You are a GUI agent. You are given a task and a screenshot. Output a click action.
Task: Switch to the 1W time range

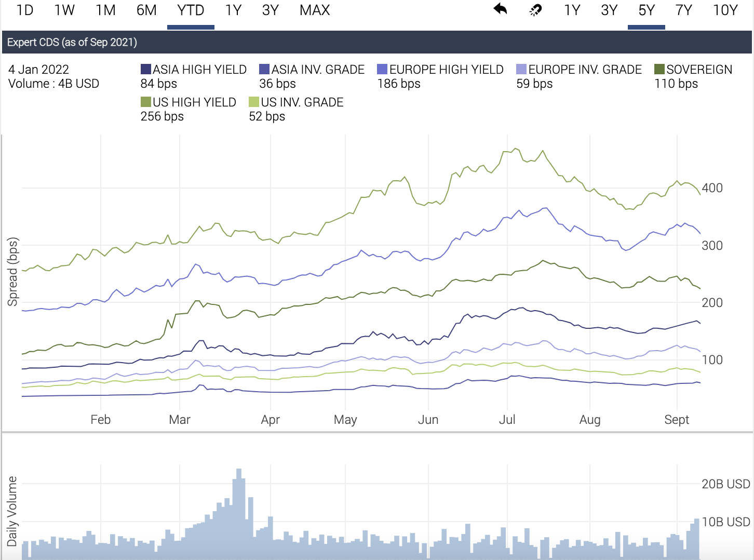(64, 10)
